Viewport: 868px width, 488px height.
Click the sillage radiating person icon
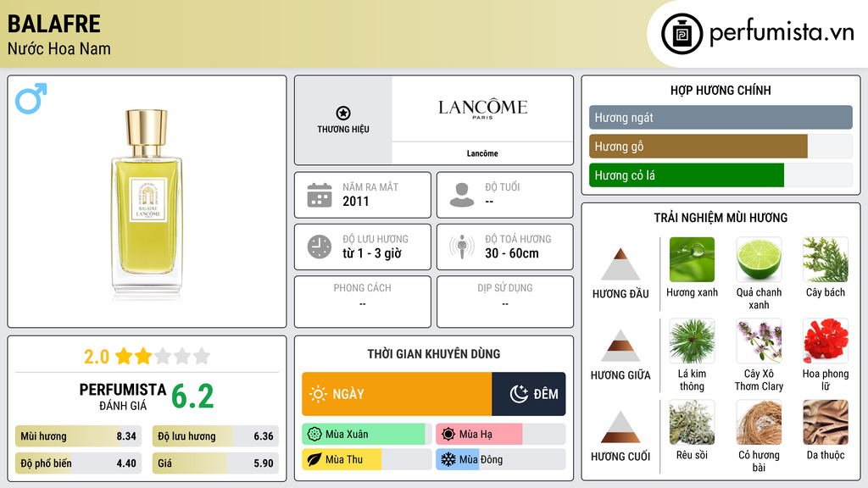tap(462, 247)
